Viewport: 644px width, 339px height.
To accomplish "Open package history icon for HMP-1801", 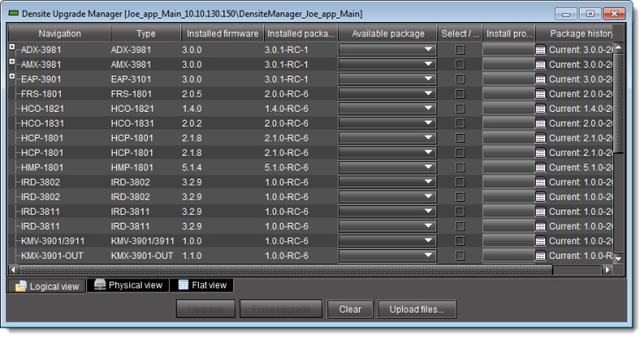I will tap(540, 167).
